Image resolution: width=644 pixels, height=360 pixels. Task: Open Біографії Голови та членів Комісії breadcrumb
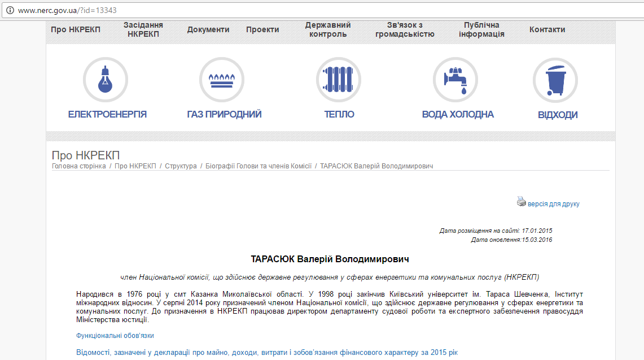(258, 166)
